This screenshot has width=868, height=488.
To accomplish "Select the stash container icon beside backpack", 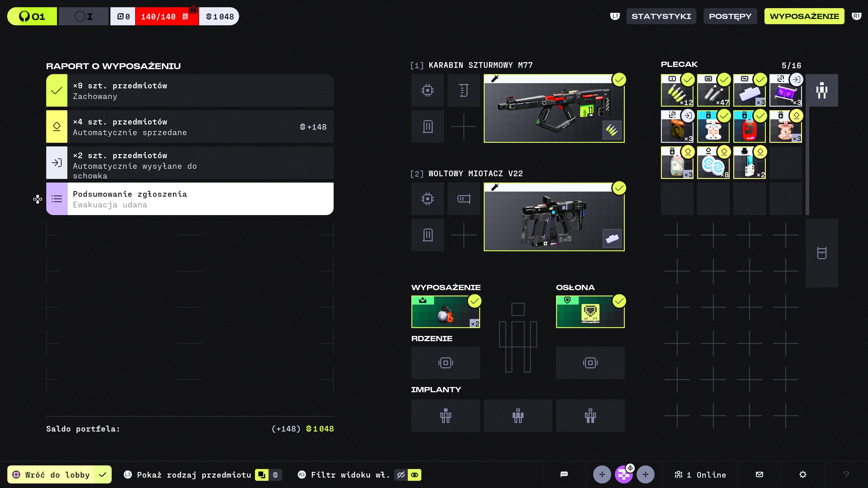I will [x=821, y=253].
